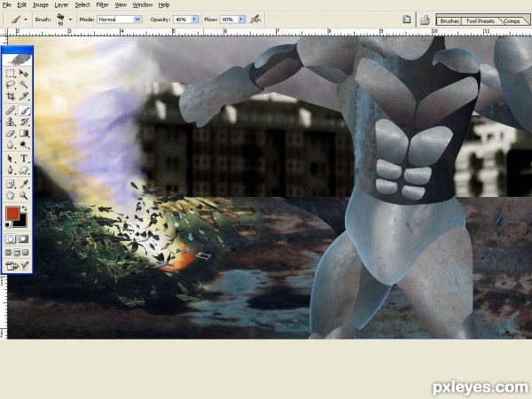Switch to the Layer Comps tab
This screenshot has height=399, width=532.
[x=512, y=20]
